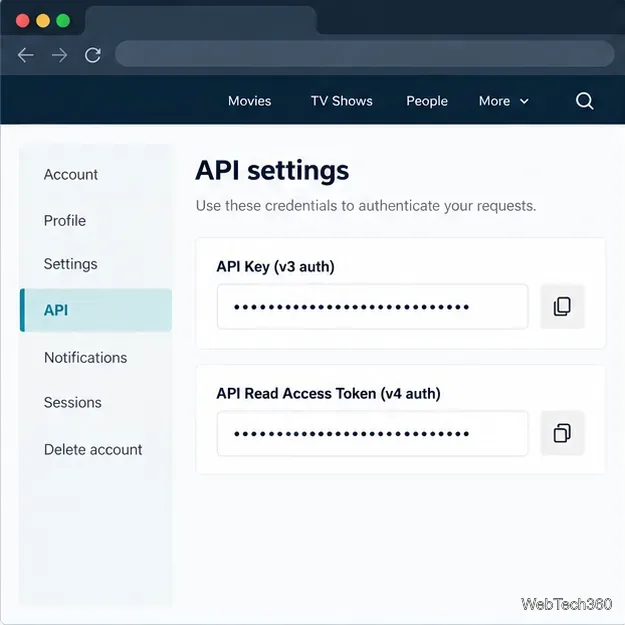Select Account in the sidebar

[x=71, y=175]
